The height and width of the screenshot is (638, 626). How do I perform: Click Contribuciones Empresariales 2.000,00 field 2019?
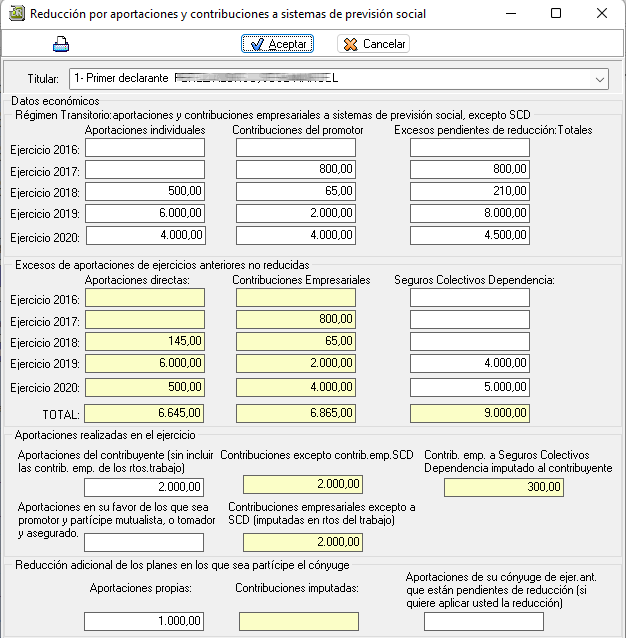click(296, 363)
